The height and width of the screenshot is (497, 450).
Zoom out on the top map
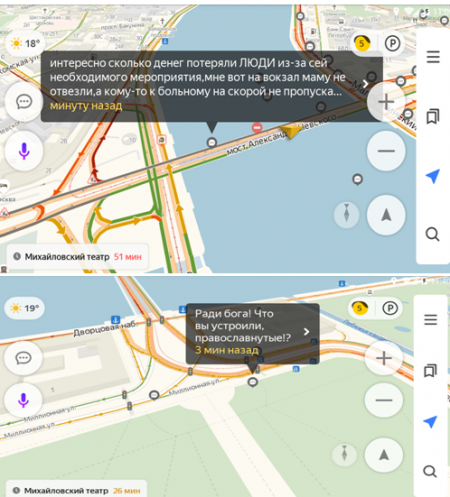(386, 151)
